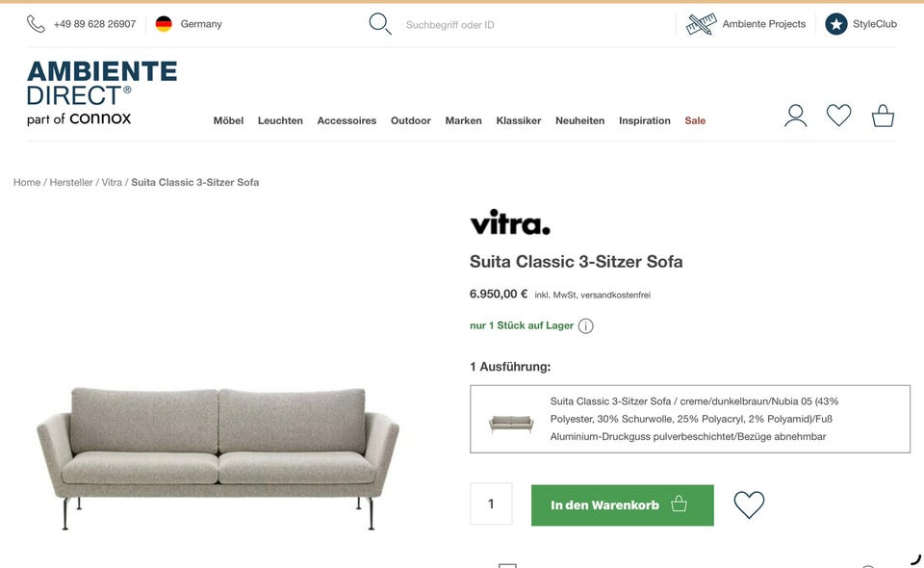Image resolution: width=924 pixels, height=568 pixels.
Task: Open the Möbel menu
Action: coord(228,120)
